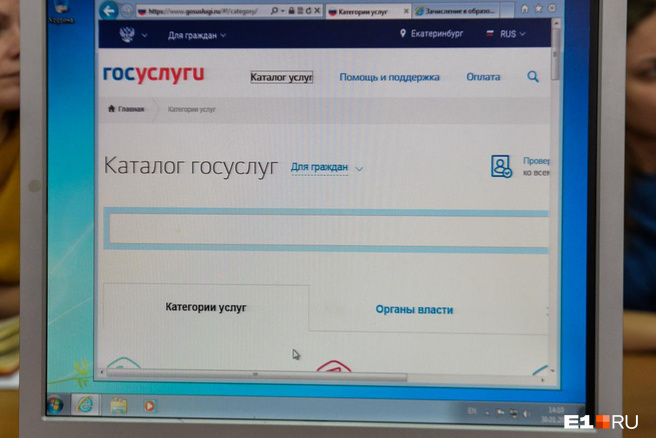
Task: Click the EN language indicator in tray
Action: click(x=472, y=411)
